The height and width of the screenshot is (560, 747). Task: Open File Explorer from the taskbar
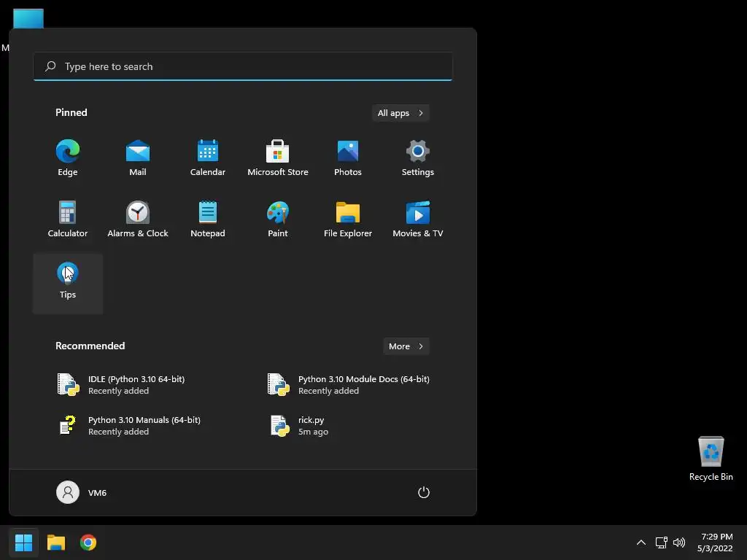coord(56,542)
